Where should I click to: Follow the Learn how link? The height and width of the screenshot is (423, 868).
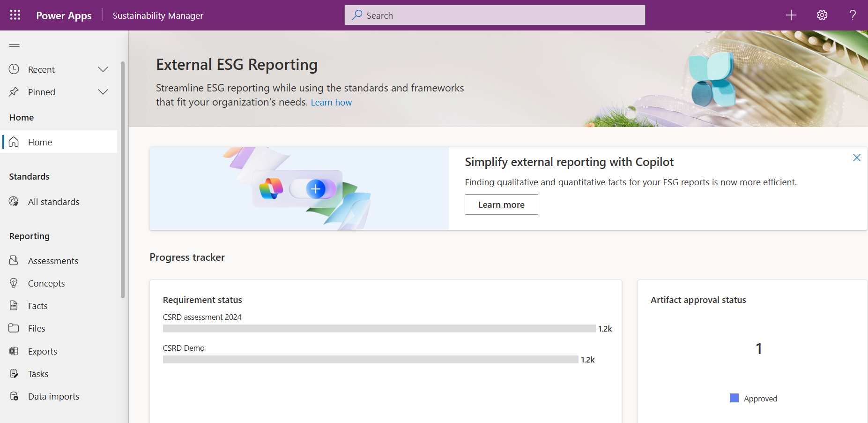coord(331,102)
